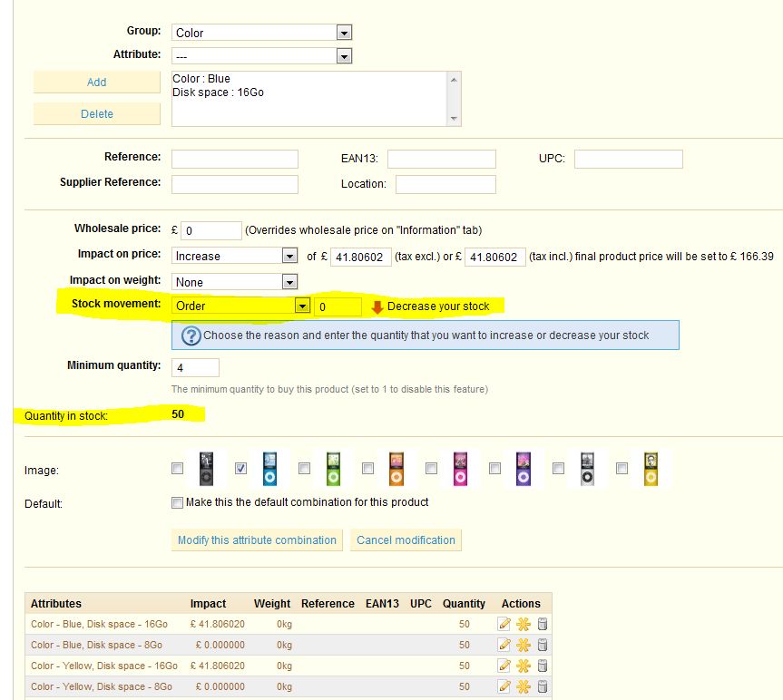Click Cancel modification button
Viewport: 783px width, 700px height.
point(406,540)
